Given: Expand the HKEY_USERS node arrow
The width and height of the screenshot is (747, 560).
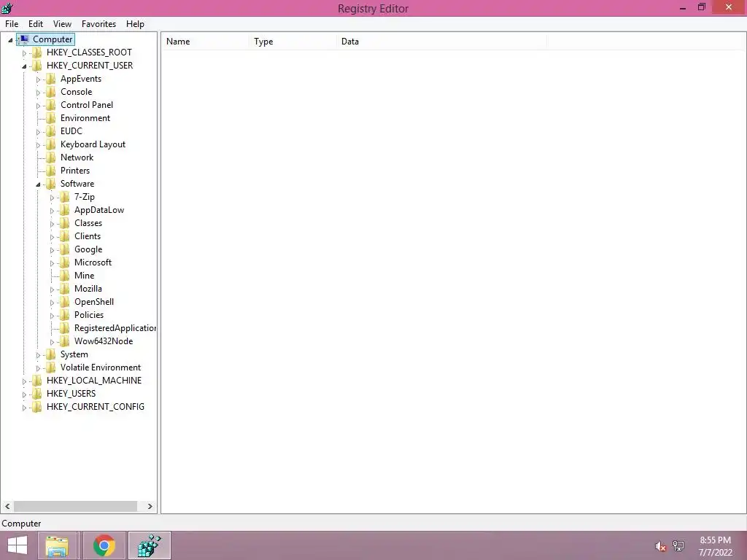Looking at the screenshot, I should click(24, 394).
